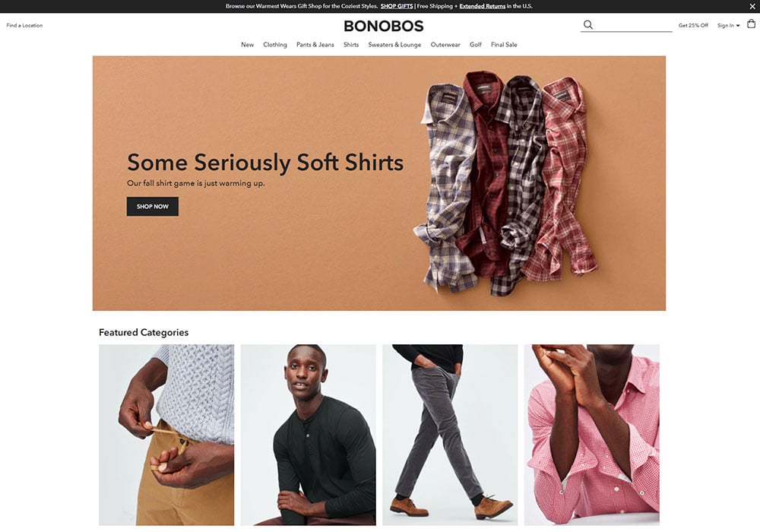Screen dimensions: 760x532
Task: Open the Clothing menu
Action: pos(275,45)
